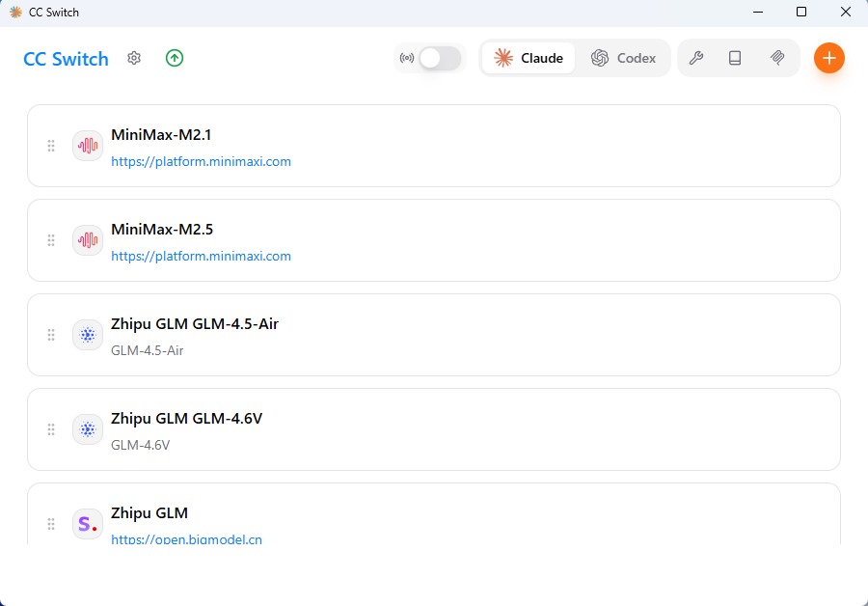Switch to the Codex tab
The height and width of the screenshot is (606, 868).
pos(624,58)
